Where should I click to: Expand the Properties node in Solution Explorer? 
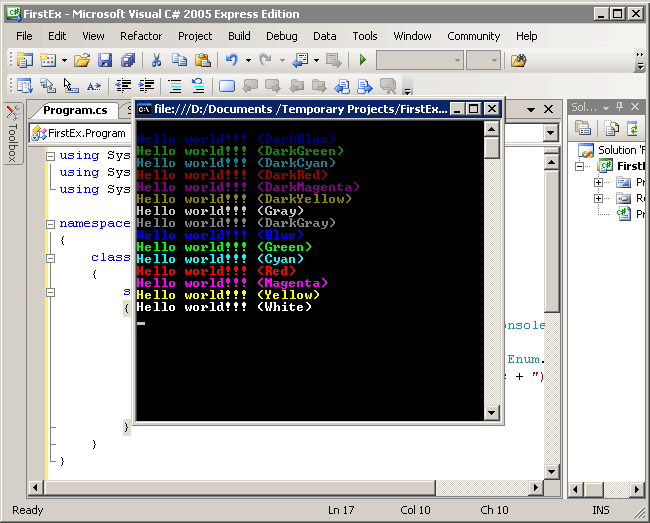[x=598, y=182]
